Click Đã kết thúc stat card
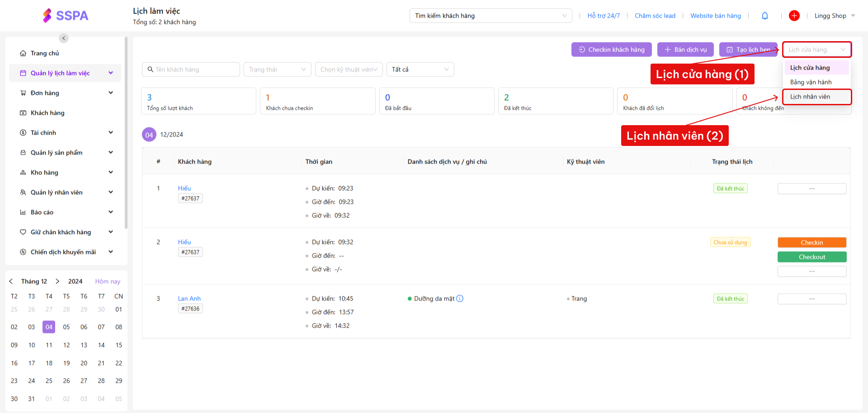This screenshot has height=413, width=868. click(x=556, y=101)
